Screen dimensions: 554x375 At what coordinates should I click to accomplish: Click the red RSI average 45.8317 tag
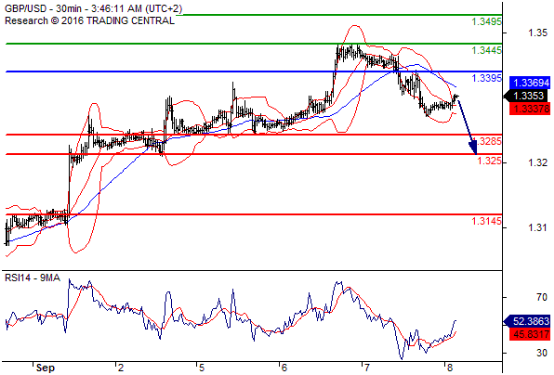530,334
